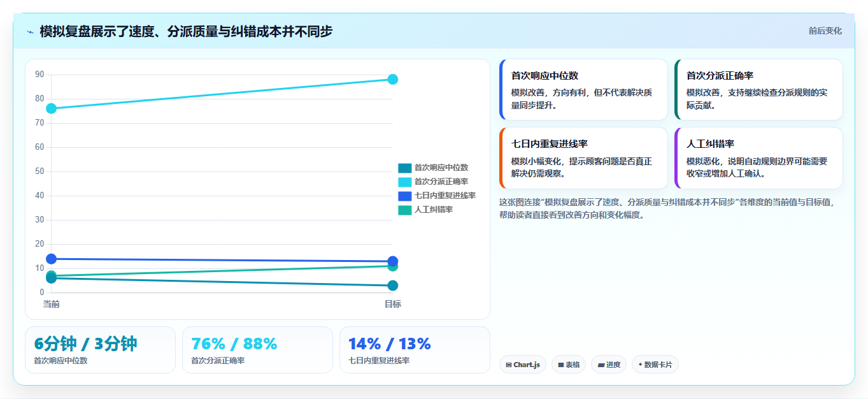Screen dimensions: 868x399
Task: Click the y-axis value 90
Action: 39,75
